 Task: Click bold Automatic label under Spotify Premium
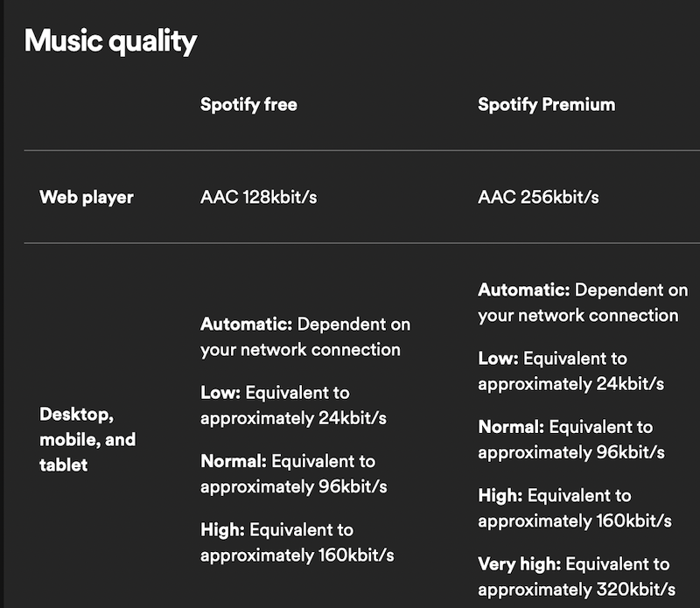click(x=523, y=290)
